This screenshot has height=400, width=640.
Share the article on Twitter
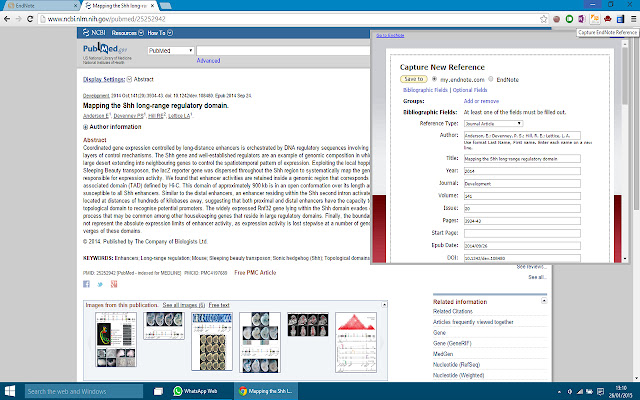[99, 285]
